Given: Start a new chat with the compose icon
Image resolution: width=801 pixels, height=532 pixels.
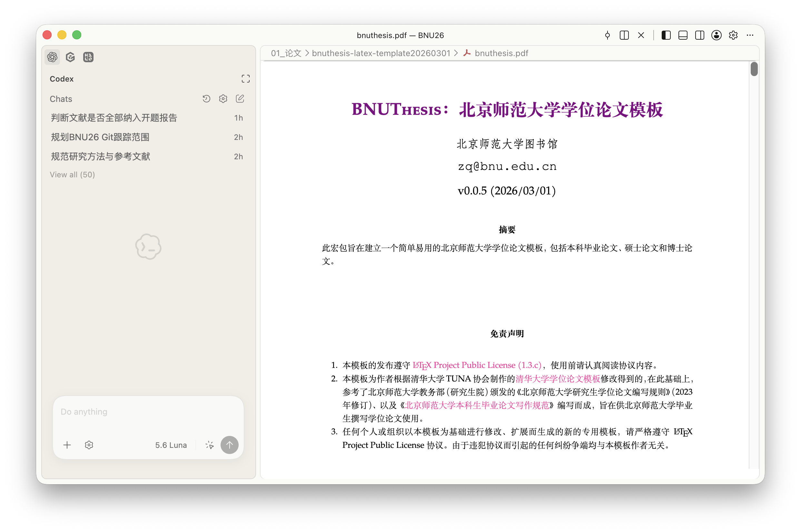Looking at the screenshot, I should click(240, 99).
